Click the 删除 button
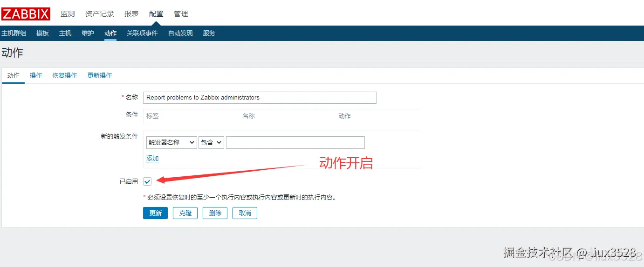 (215, 213)
